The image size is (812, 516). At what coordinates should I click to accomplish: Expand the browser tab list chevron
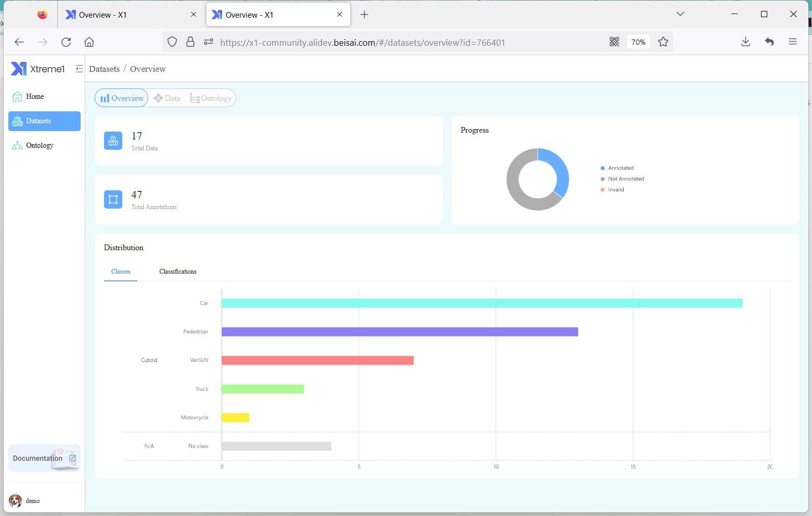tap(680, 14)
